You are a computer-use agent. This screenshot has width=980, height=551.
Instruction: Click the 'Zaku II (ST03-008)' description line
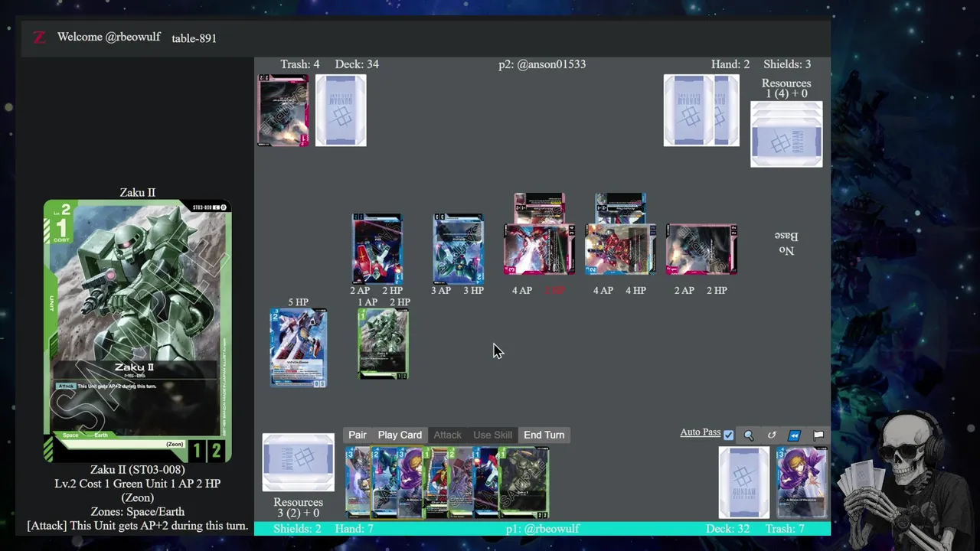tap(138, 470)
